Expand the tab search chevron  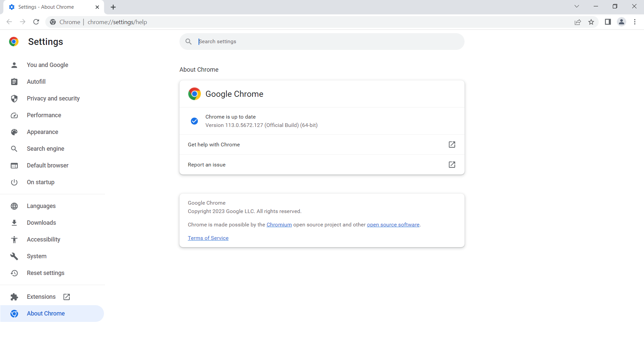click(x=577, y=6)
